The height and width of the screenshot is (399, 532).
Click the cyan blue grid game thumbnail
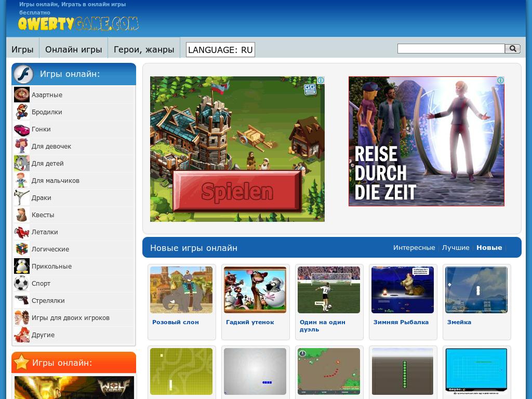click(476, 371)
